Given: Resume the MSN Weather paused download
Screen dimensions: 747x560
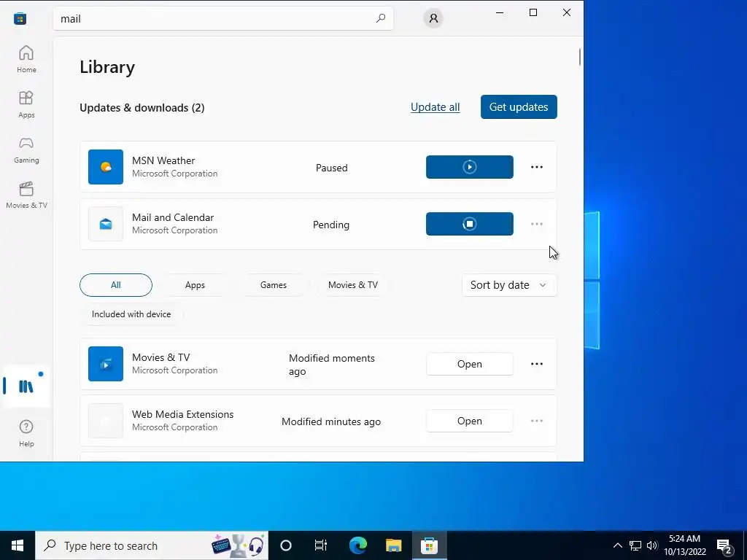Looking at the screenshot, I should click(x=469, y=167).
